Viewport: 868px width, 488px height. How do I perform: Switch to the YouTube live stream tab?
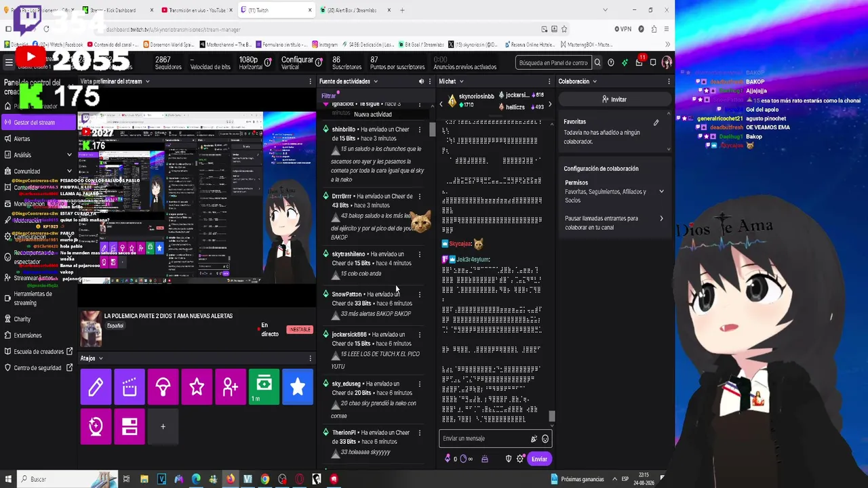tap(197, 10)
